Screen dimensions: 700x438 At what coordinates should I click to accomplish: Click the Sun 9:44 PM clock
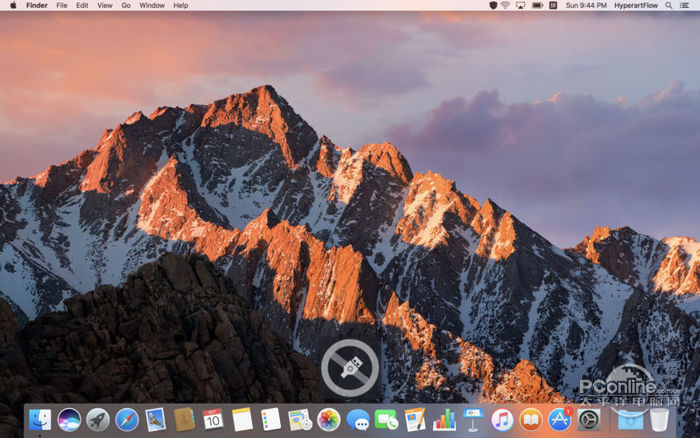[586, 5]
